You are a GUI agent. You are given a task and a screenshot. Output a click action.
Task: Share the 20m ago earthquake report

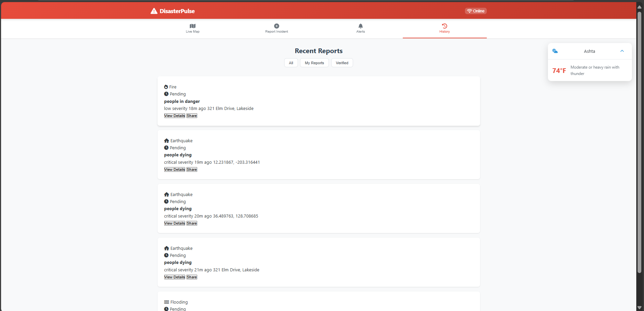click(x=192, y=223)
